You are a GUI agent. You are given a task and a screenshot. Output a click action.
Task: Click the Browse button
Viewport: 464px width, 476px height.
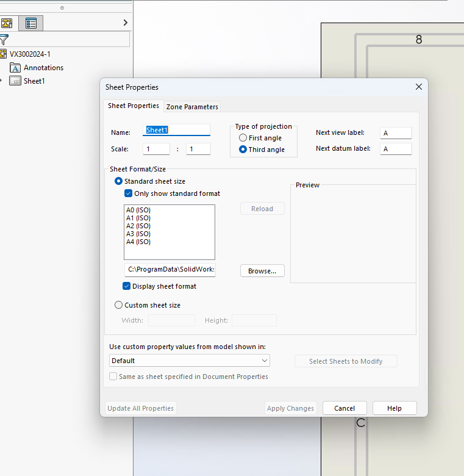262,271
